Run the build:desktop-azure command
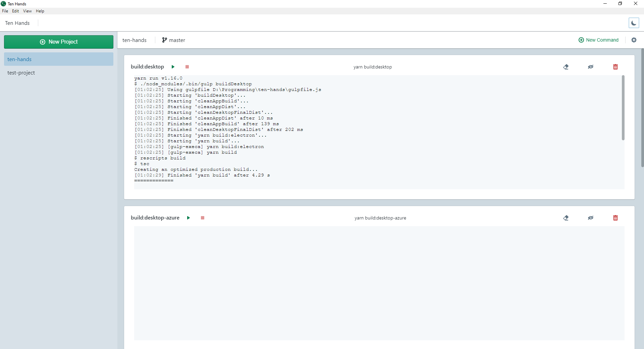 coord(189,218)
